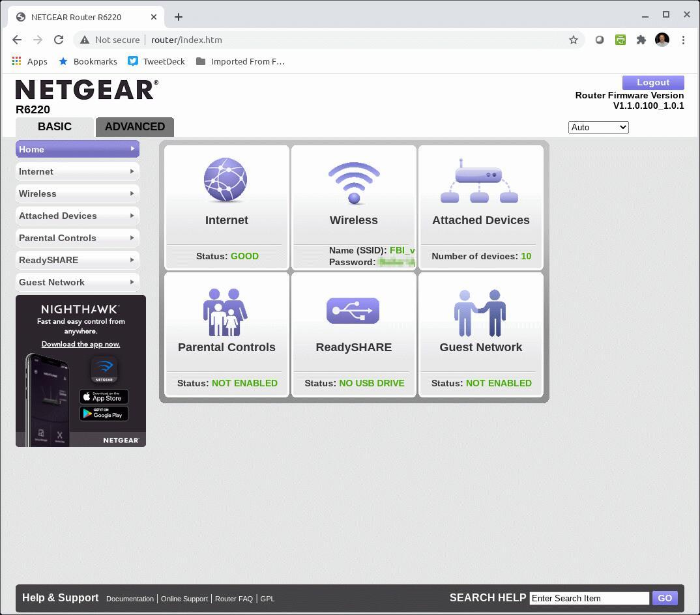Image resolution: width=700 pixels, height=615 pixels.
Task: Click the App Store download badge
Action: point(104,396)
